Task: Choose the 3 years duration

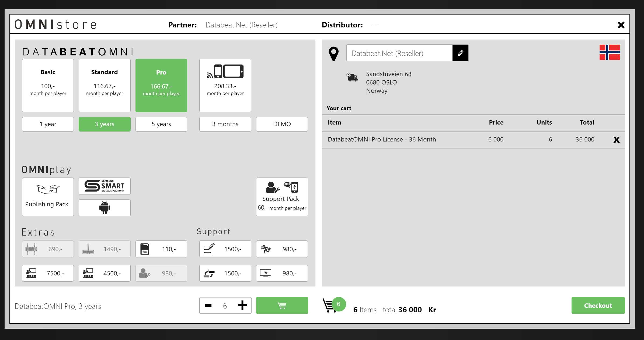Action: [x=105, y=124]
